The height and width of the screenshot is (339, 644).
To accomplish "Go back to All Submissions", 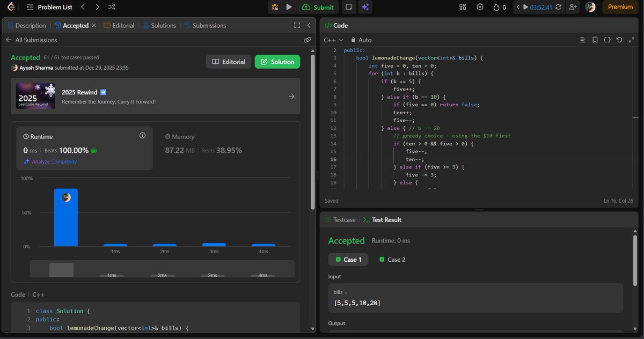I will (31, 40).
